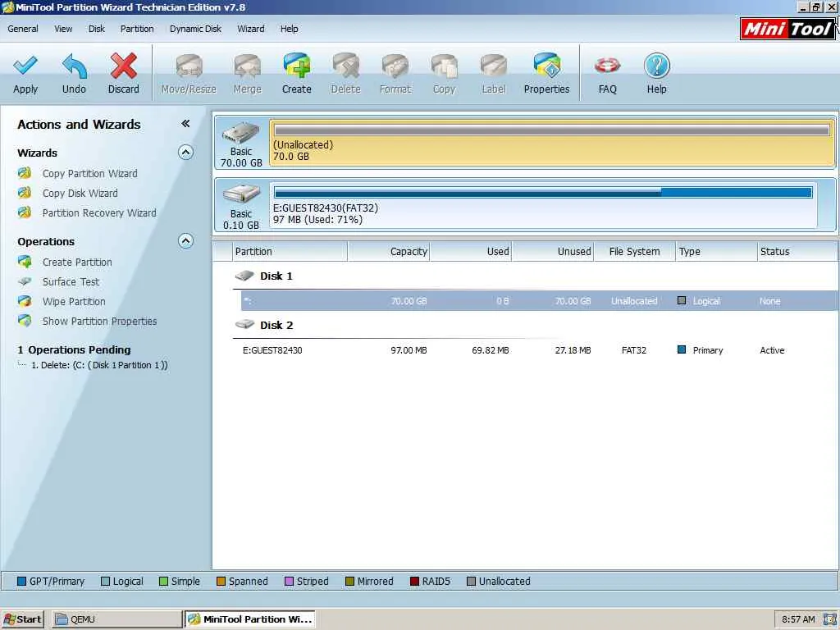Select the pending Delete C: operation
Screen dimensions: 840x630
pos(99,365)
